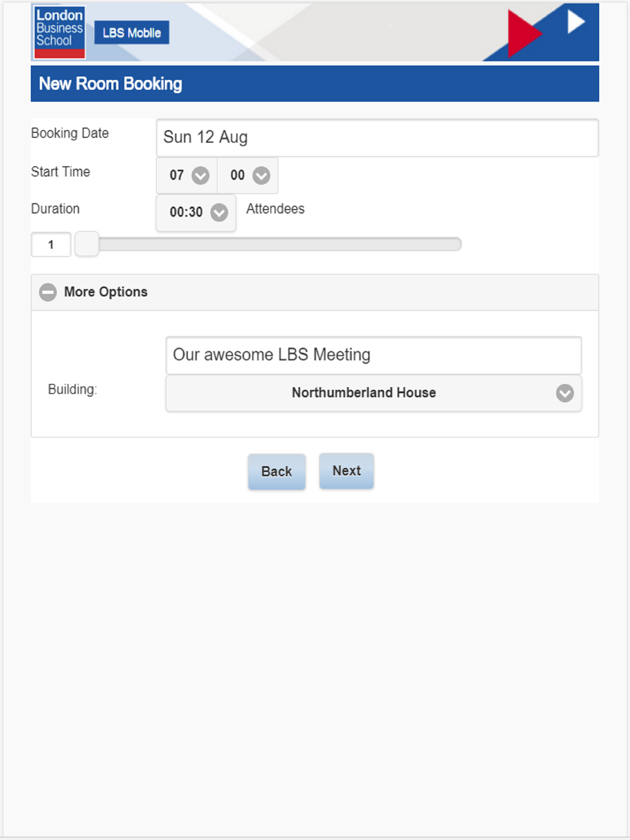Collapse the More Options section
This screenshot has width=630, height=840.
pyautogui.click(x=106, y=292)
